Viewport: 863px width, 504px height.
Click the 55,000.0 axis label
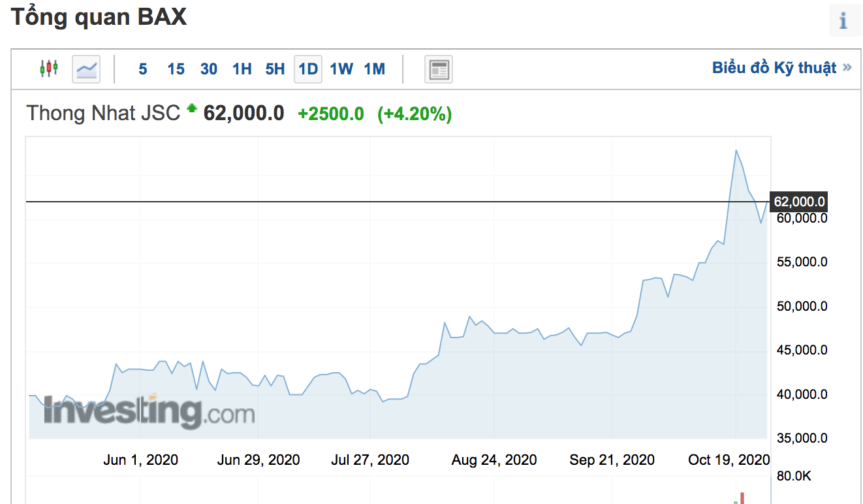pyautogui.click(x=801, y=262)
